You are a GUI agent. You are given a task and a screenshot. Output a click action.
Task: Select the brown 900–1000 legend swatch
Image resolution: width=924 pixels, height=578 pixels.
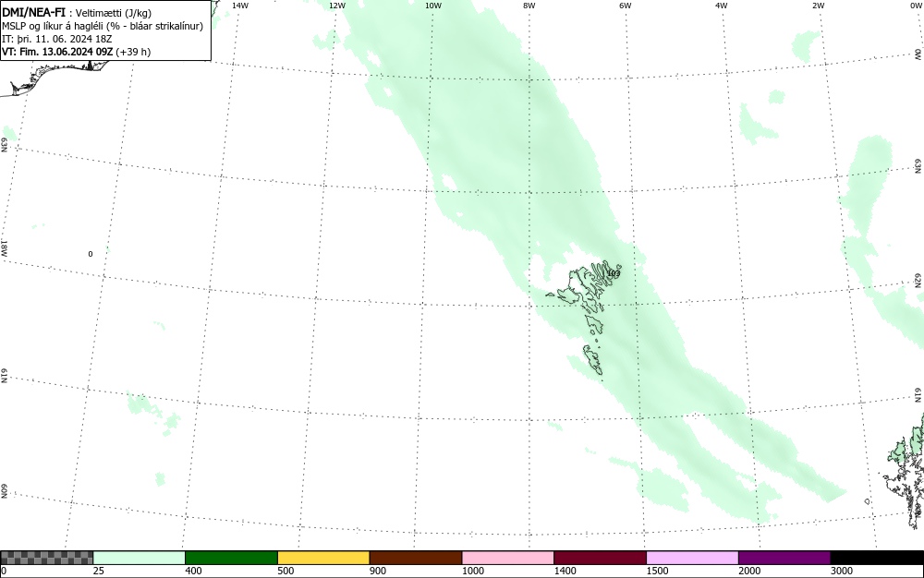[x=416, y=558]
